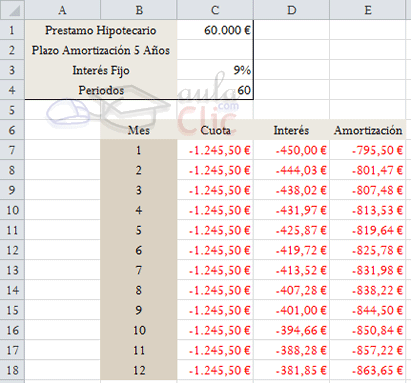Select column D header
The image size is (411, 383).
[291, 10]
